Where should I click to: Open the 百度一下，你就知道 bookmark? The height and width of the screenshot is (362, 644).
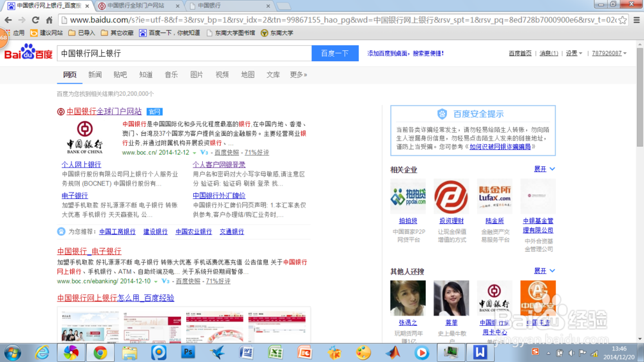pyautogui.click(x=169, y=33)
